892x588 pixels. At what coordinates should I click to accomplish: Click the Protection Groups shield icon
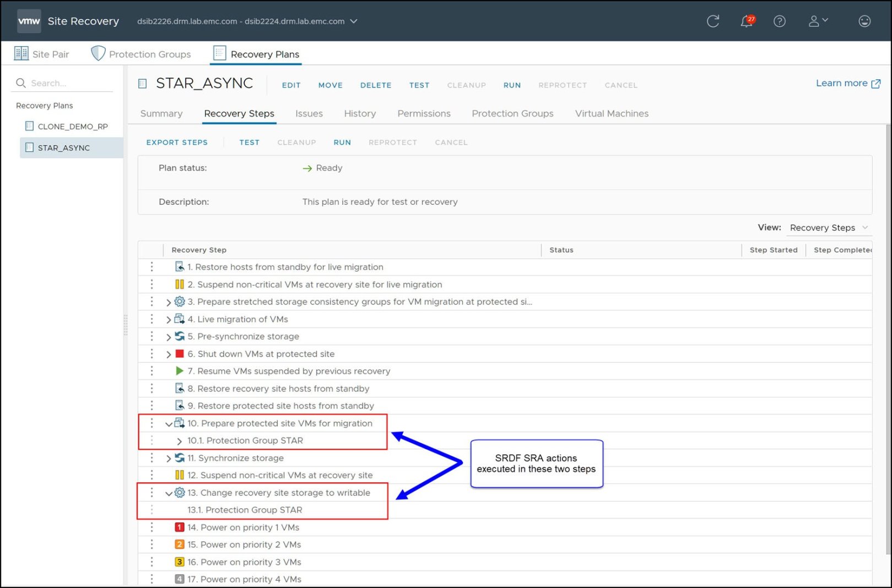tap(98, 53)
